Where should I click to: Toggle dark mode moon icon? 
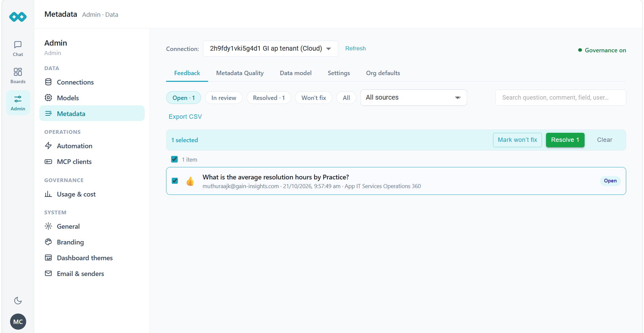point(18,300)
